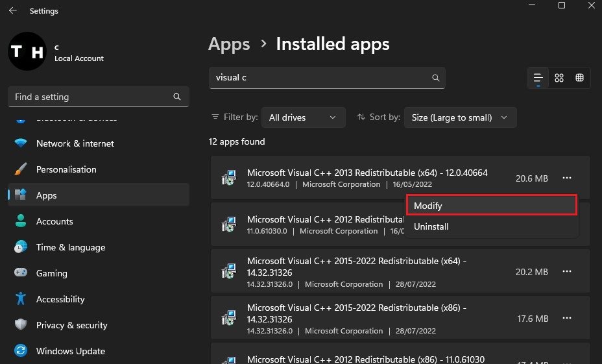Open Network & internet settings

pos(75,143)
